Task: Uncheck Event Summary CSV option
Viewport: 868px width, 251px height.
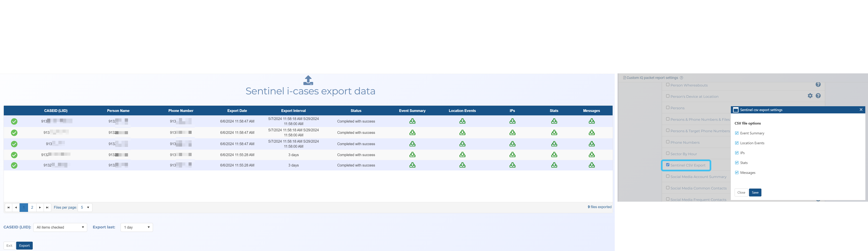Action: pos(737,133)
